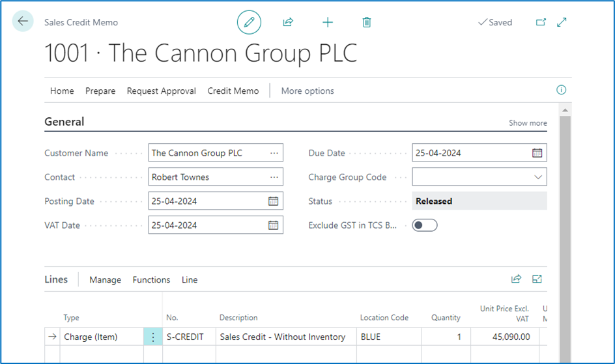
Task: Open Customer Name lookup ellipsis
Action: pyautogui.click(x=274, y=153)
